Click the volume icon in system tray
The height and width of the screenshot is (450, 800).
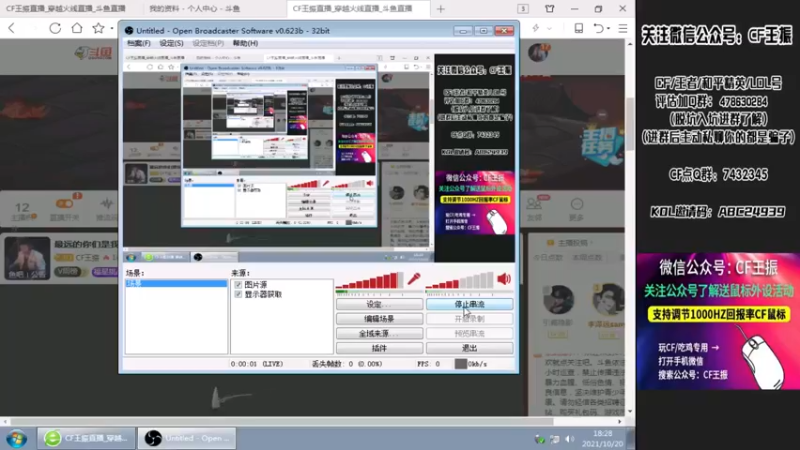pos(570,439)
